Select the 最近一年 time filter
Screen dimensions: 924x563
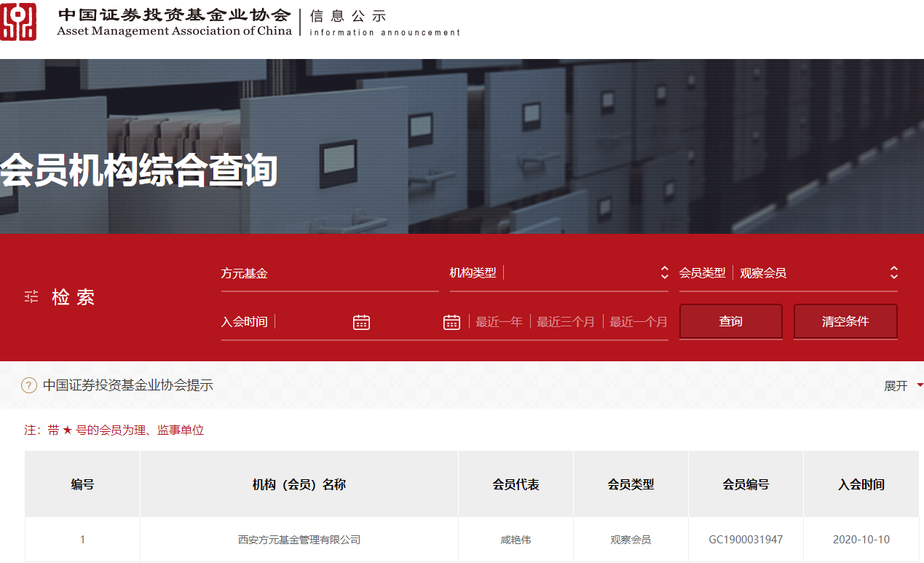coord(499,322)
